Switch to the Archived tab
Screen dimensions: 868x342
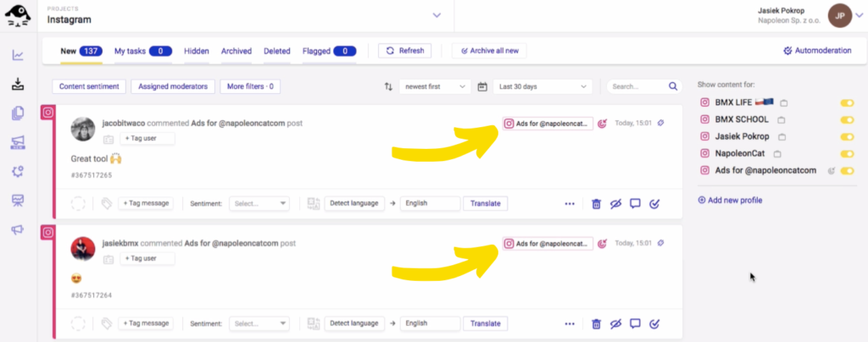coord(236,51)
